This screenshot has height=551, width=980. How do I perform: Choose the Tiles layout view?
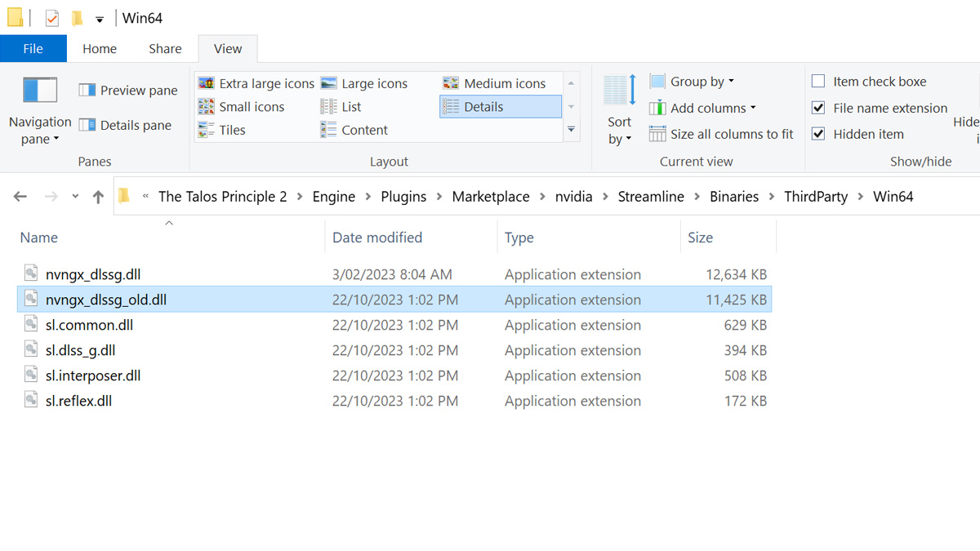tap(222, 130)
